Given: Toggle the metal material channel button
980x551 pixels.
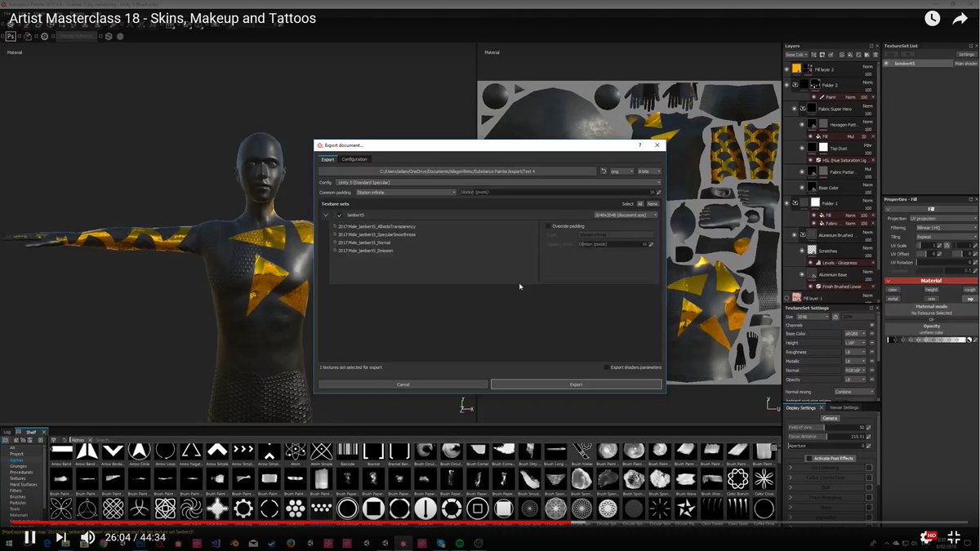Looking at the screenshot, I should point(893,299).
